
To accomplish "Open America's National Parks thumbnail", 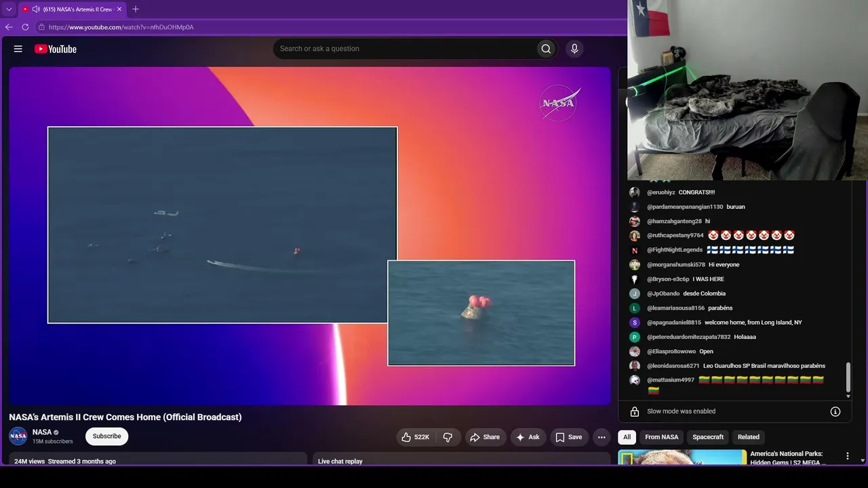I will [682, 457].
